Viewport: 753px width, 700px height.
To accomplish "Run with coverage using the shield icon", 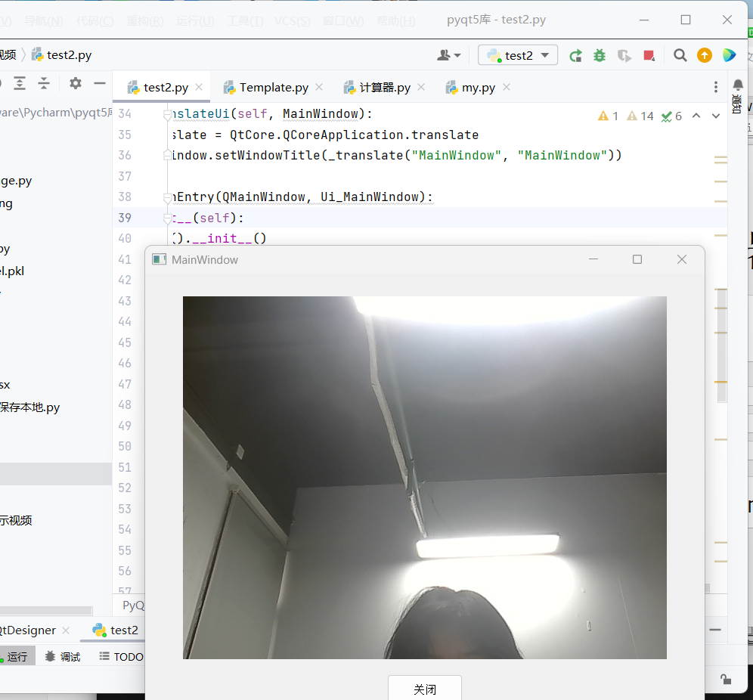I will [x=624, y=56].
